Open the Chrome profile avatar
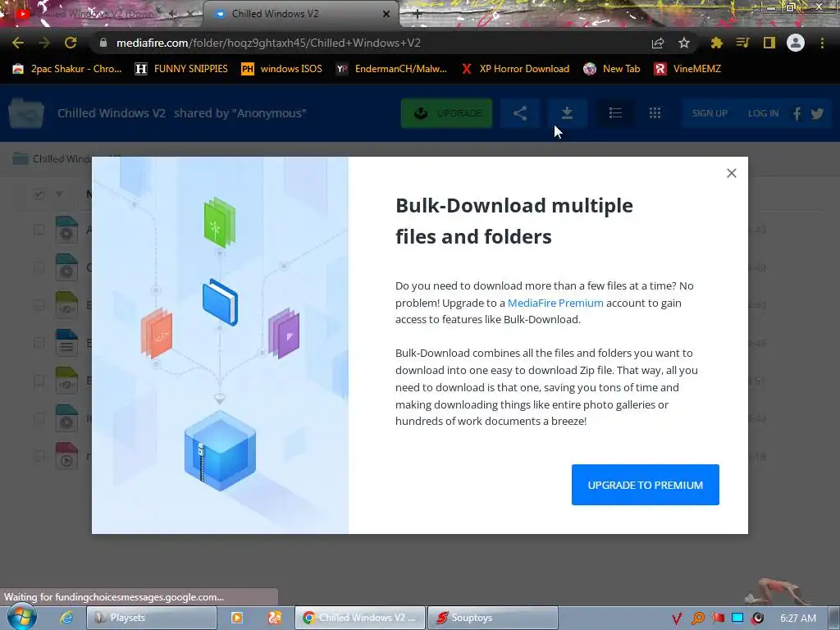Image resolution: width=840 pixels, height=630 pixels. point(796,43)
